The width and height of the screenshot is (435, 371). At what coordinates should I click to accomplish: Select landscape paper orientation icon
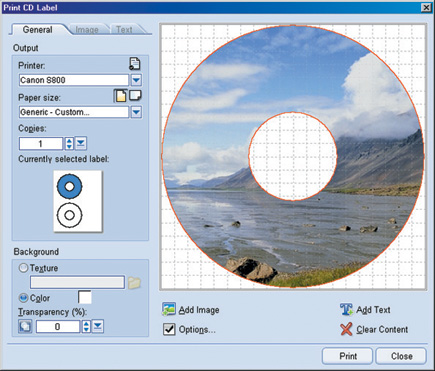click(x=135, y=96)
